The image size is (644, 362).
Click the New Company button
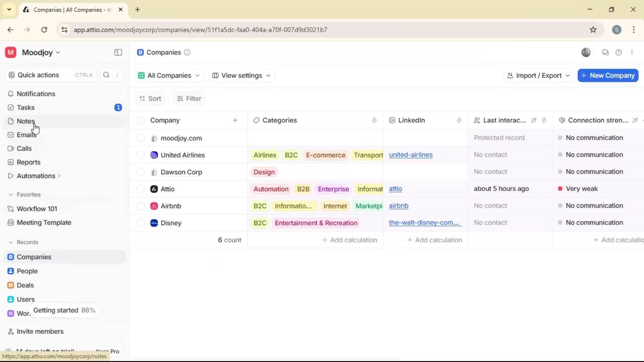(608, 75)
